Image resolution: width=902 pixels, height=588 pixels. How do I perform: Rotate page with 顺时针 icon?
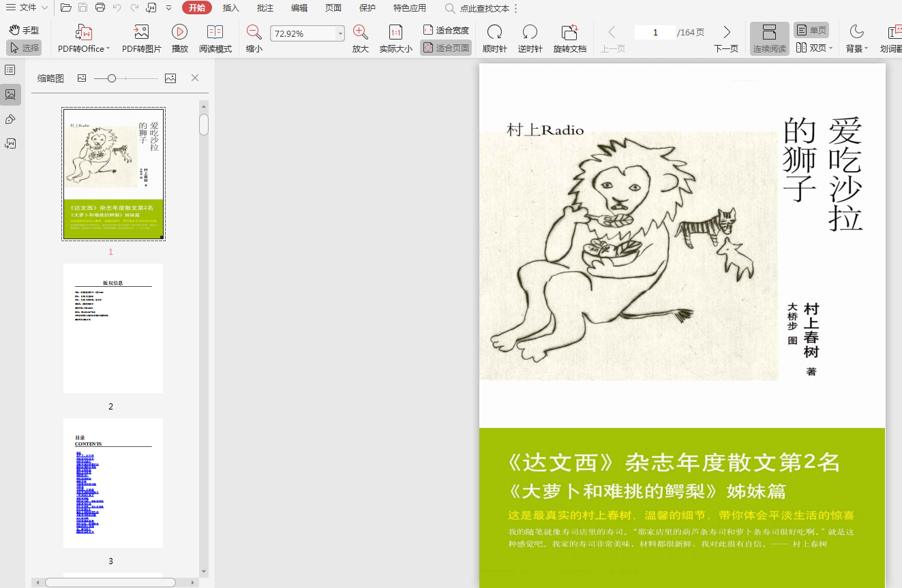point(494,33)
